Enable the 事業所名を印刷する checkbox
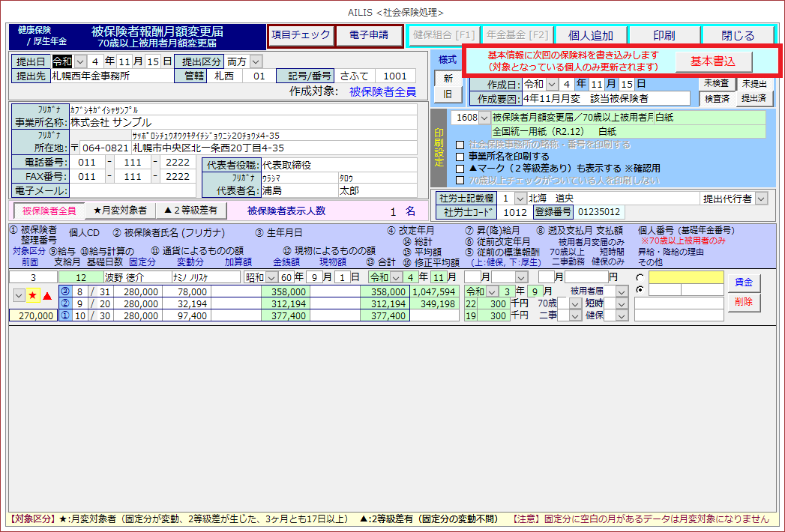 (x=461, y=157)
